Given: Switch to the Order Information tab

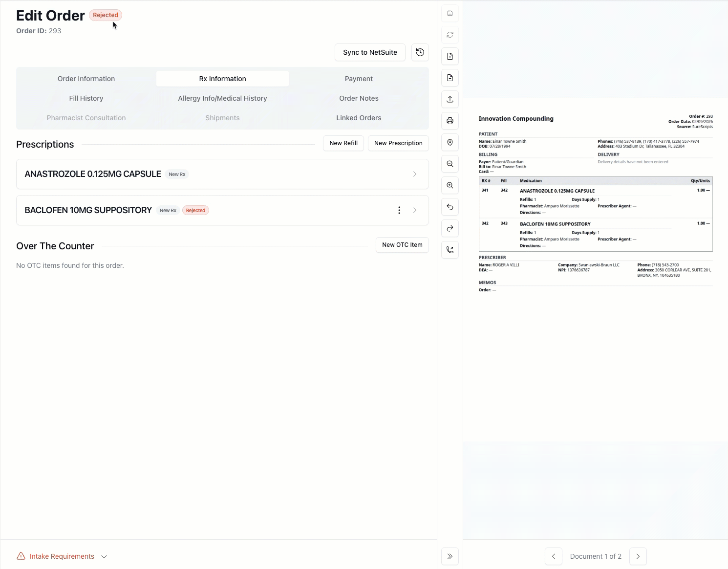Looking at the screenshot, I should [86, 79].
